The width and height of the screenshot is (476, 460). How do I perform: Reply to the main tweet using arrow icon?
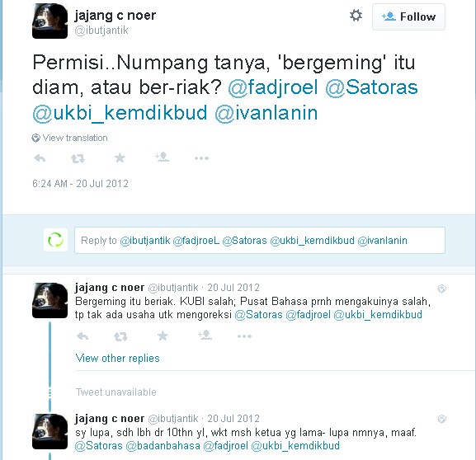(40, 158)
